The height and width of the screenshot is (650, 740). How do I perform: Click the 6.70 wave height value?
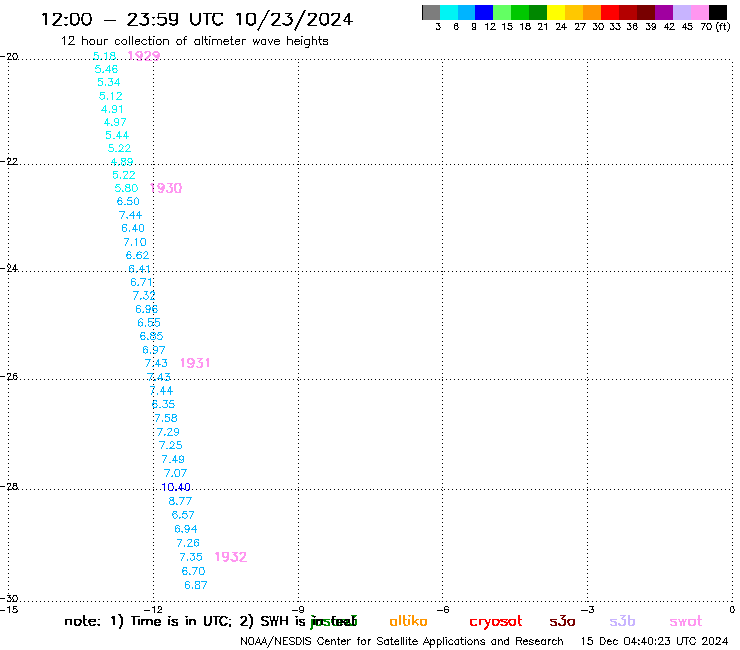tap(193, 571)
